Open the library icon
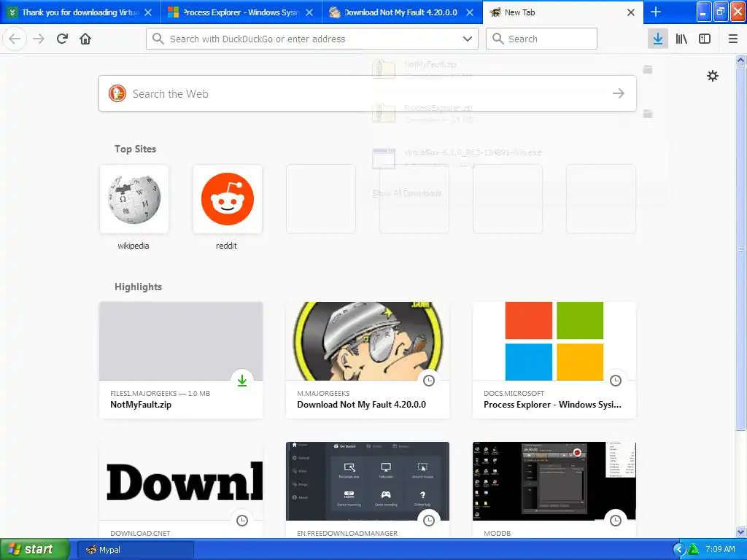 click(x=681, y=39)
